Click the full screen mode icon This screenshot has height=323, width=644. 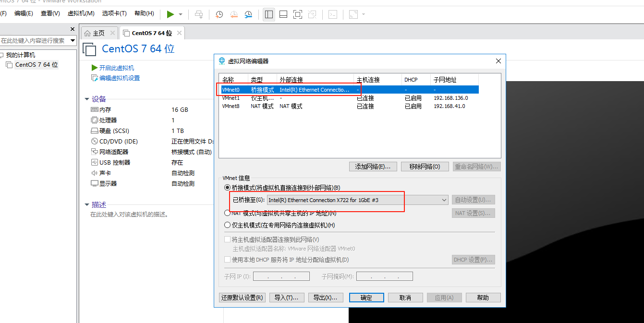point(298,14)
